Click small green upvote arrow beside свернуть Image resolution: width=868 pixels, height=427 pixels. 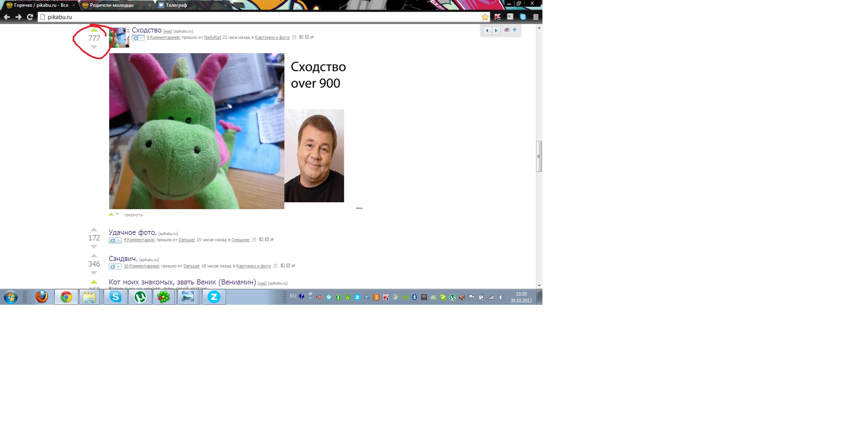pos(111,214)
